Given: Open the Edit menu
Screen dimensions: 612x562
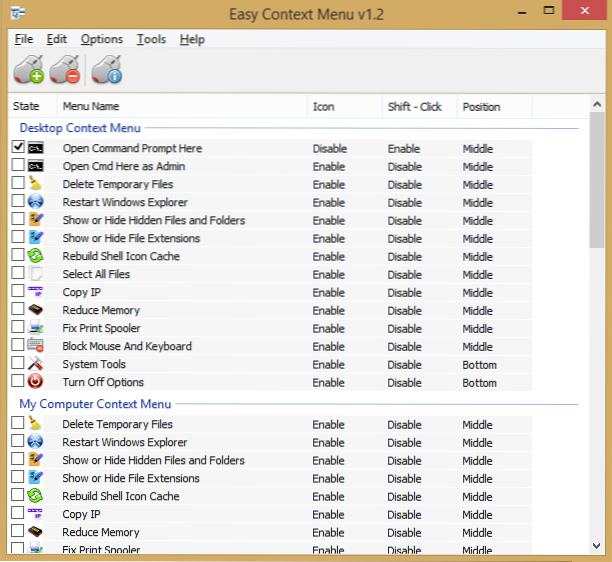Looking at the screenshot, I should [x=57, y=39].
